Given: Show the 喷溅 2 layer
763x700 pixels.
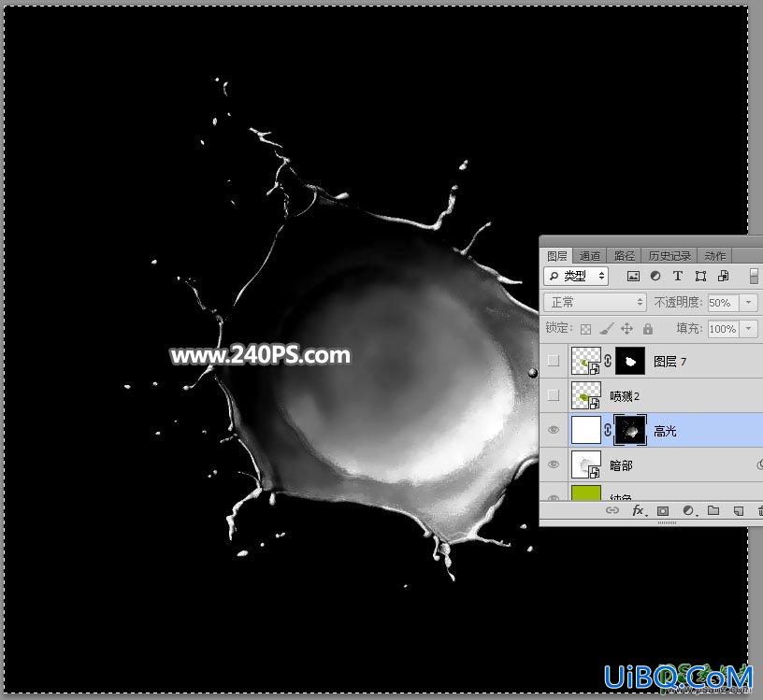Looking at the screenshot, I should point(554,395).
